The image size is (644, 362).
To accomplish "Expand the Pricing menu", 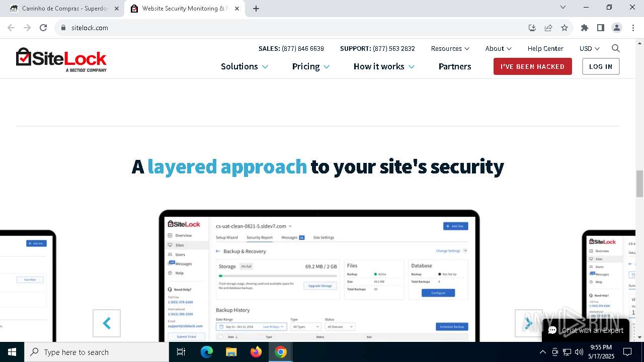I will (x=311, y=66).
